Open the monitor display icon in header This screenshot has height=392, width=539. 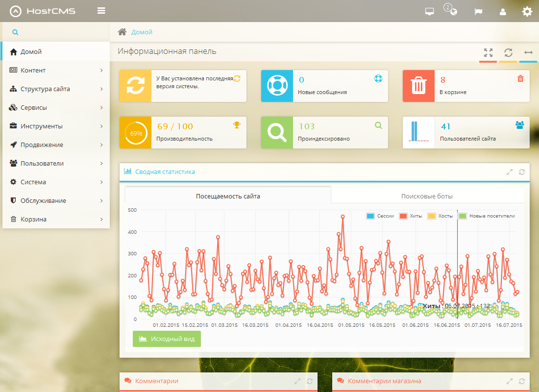[x=429, y=12]
